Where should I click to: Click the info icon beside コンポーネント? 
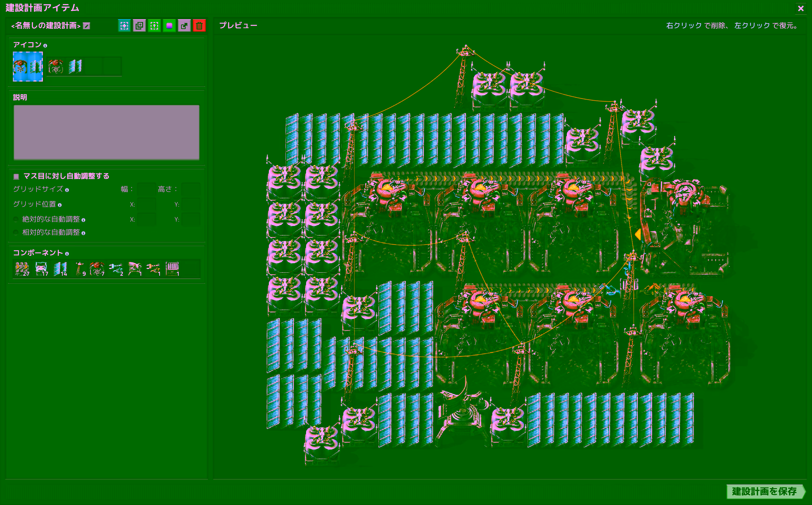click(x=67, y=254)
